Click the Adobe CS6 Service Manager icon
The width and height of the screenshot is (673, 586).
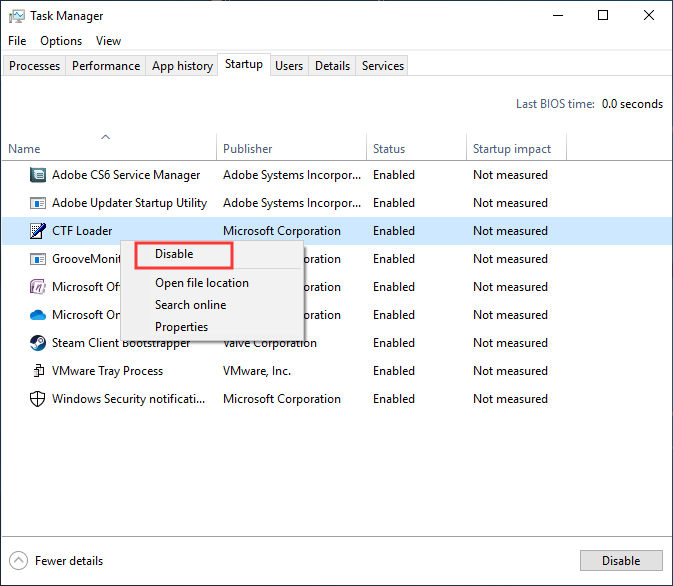tap(38, 175)
